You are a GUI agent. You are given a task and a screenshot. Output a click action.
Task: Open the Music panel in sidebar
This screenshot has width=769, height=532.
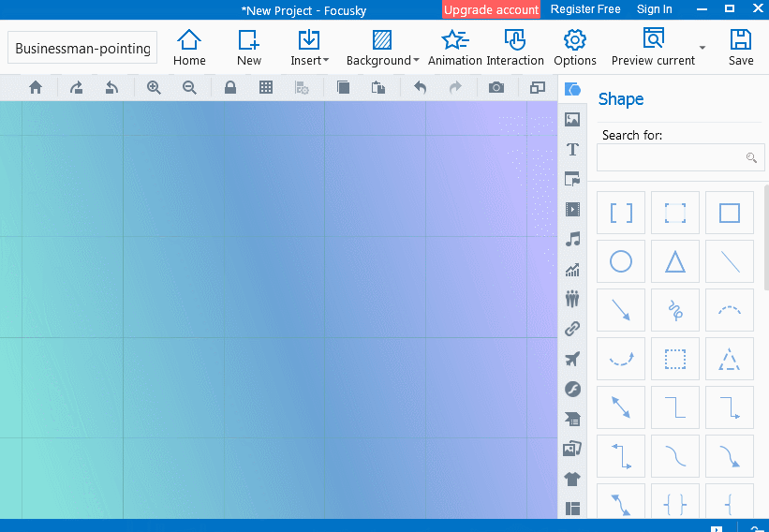click(x=572, y=239)
